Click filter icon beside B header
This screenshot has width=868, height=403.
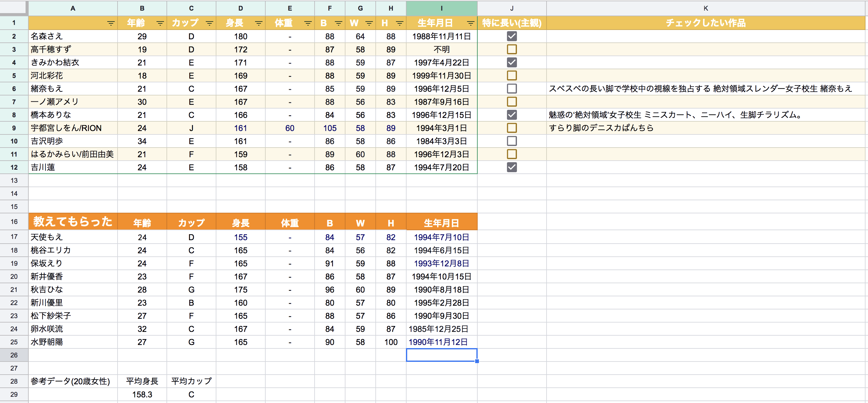coord(338,23)
